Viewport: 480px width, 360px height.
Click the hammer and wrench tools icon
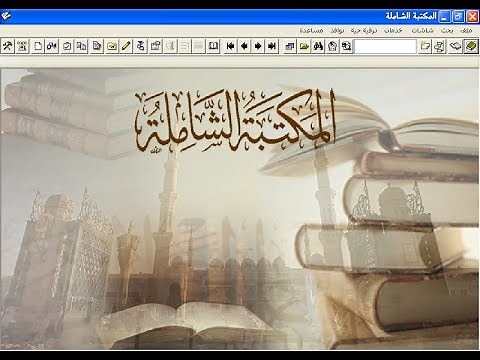pyautogui.click(x=7, y=46)
